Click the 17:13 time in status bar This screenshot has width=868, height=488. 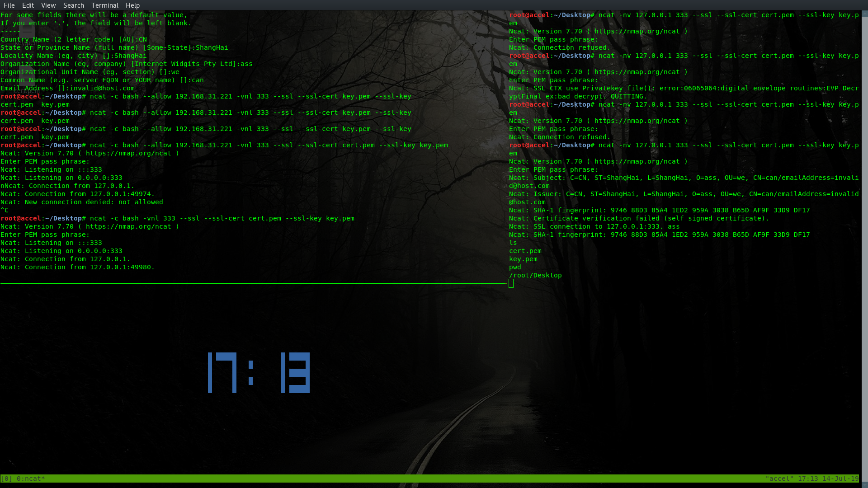[808, 479]
